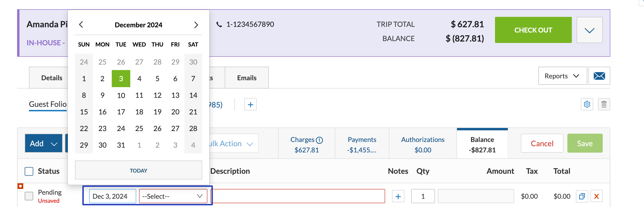The height and width of the screenshot is (207, 644).
Task: Go to previous month in calendar
Action: click(x=81, y=24)
